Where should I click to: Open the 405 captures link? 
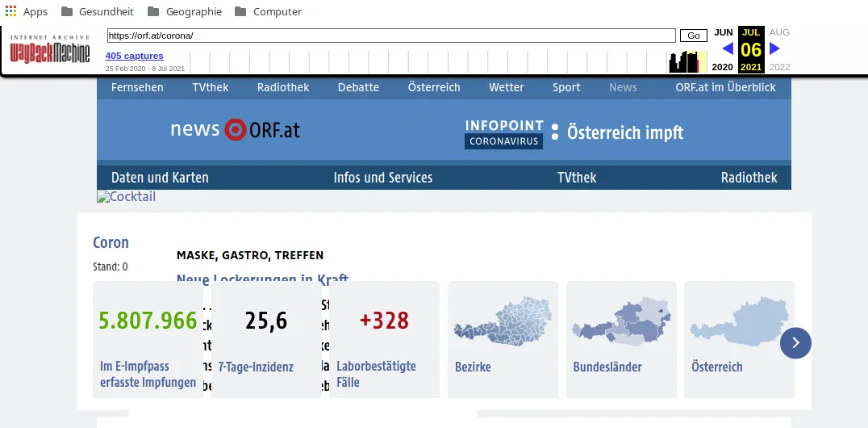tap(135, 56)
